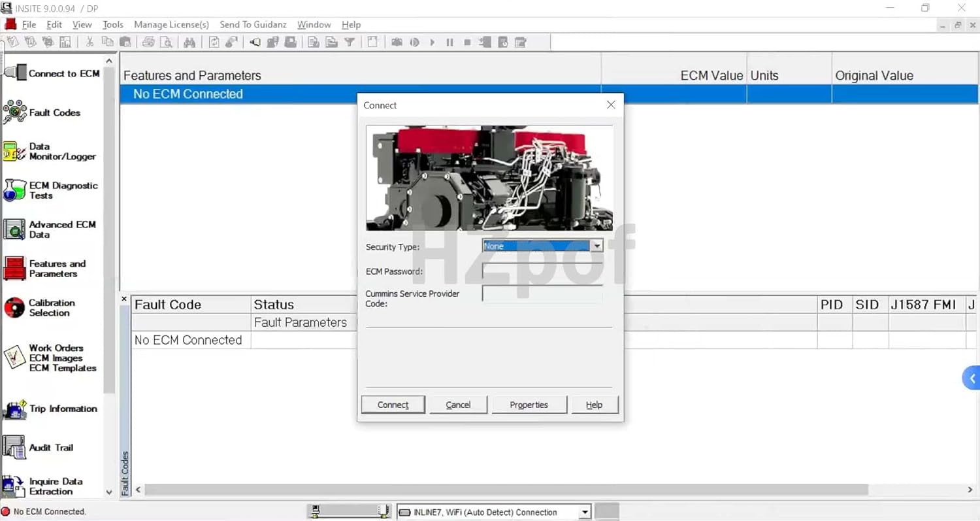
Task: Open Audit Trail from the sidebar
Action: click(16, 448)
